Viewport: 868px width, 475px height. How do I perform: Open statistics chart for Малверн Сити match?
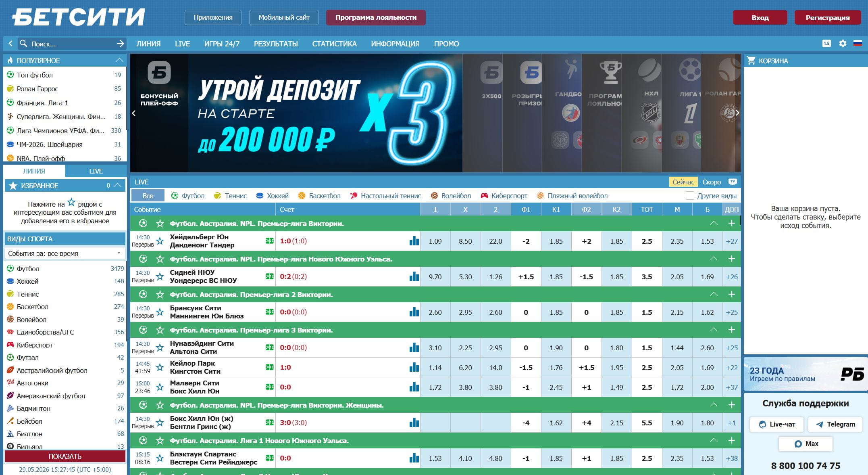[414, 387]
